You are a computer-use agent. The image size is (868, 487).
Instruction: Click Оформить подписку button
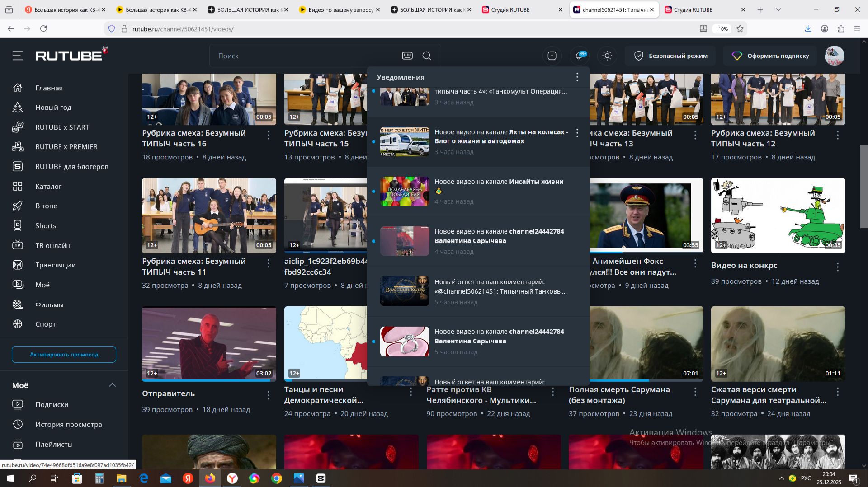770,56
